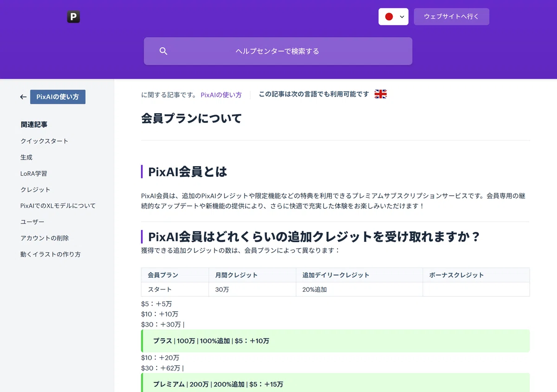Click the プラス | 100万 highlighted row
The width and height of the screenshot is (557, 392).
pos(335,341)
